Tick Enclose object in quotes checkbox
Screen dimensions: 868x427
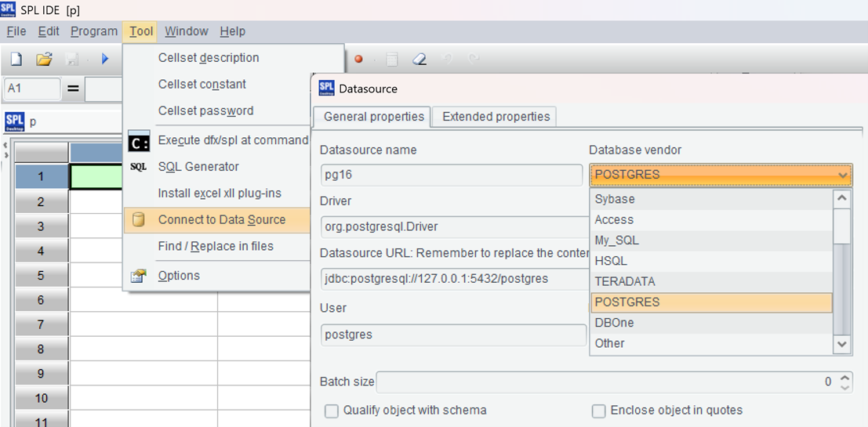(x=599, y=411)
